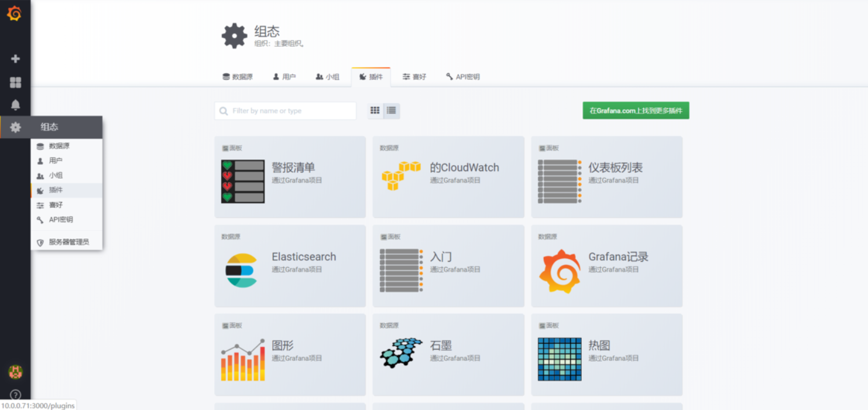Open the Elasticsearch plugin title
868x410 pixels.
[304, 257]
